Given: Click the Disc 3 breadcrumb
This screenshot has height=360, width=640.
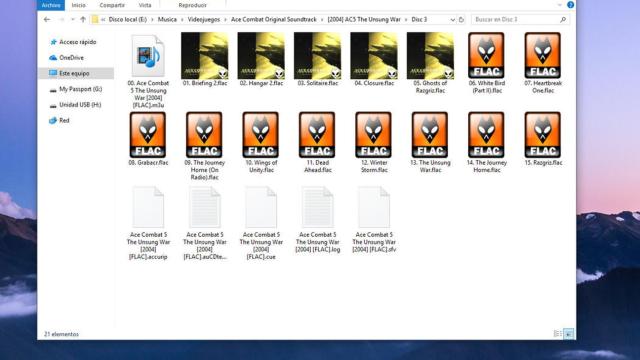Looking at the screenshot, I should 419,19.
